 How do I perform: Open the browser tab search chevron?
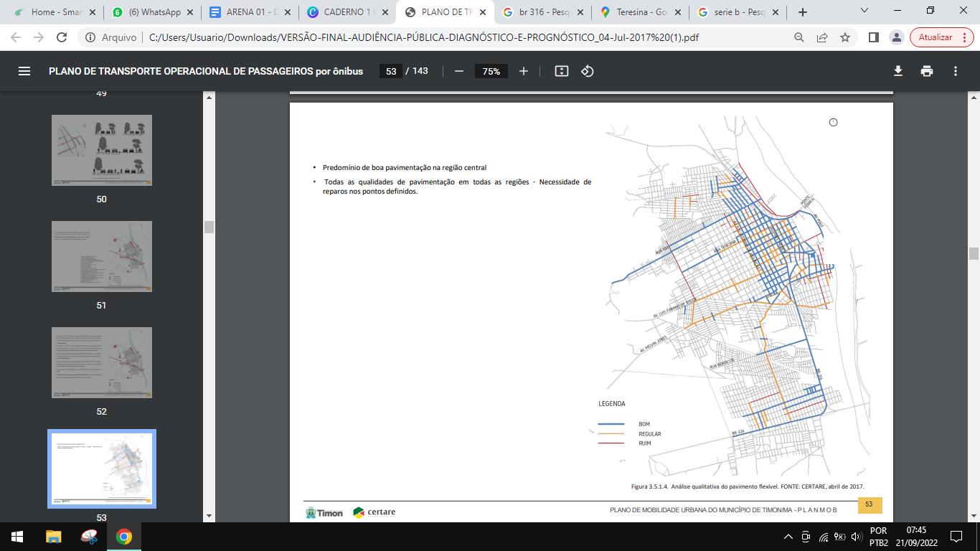(x=864, y=11)
